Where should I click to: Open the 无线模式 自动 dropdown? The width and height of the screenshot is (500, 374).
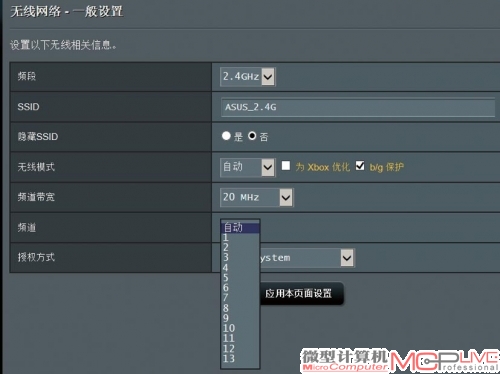click(x=248, y=167)
